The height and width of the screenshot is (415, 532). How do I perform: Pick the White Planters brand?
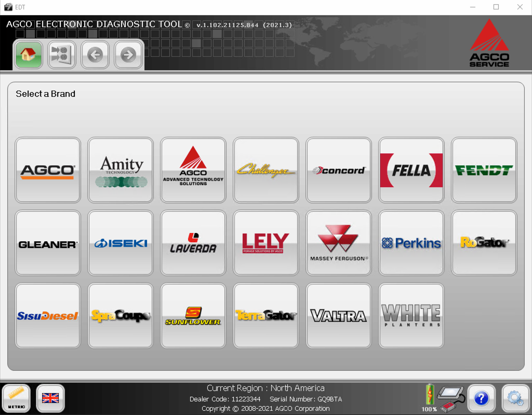click(411, 315)
